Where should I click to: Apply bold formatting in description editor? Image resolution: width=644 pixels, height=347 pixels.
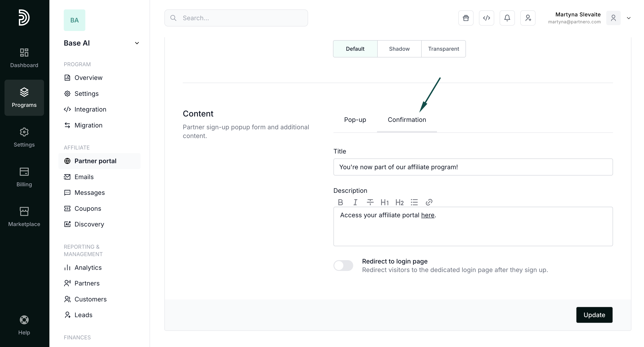340,202
